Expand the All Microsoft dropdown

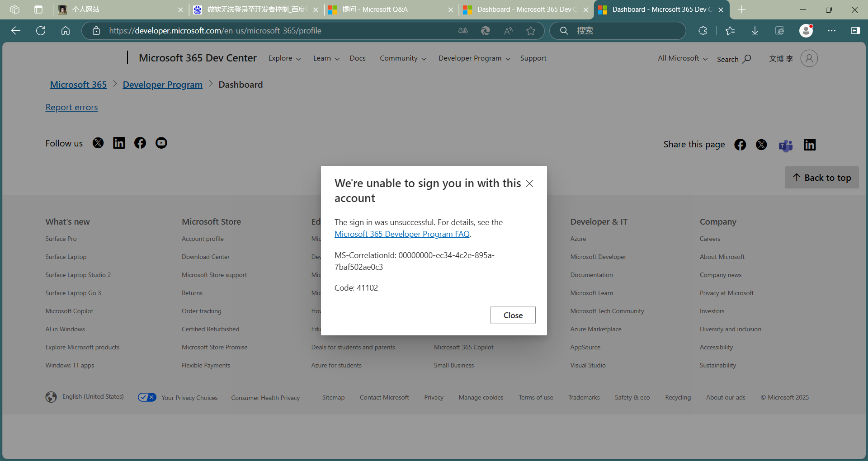[683, 58]
